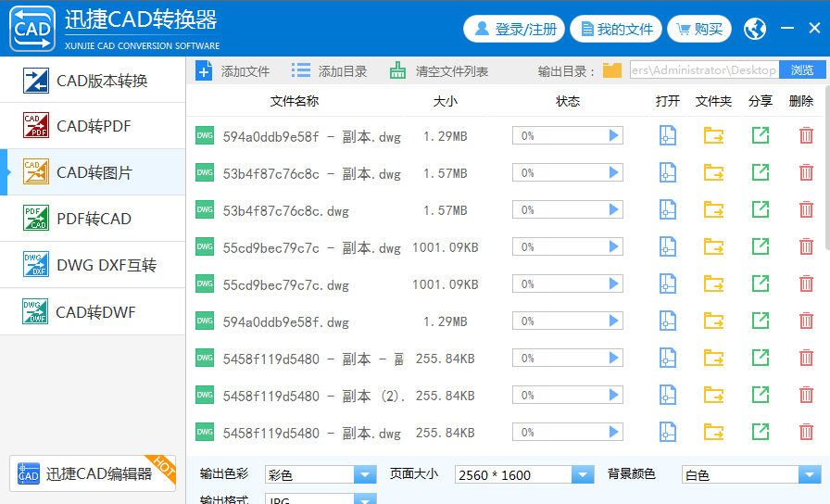Launch 迅捷CAD编辑器 HOT button
Image resolution: width=830 pixels, height=504 pixels.
click(x=93, y=473)
